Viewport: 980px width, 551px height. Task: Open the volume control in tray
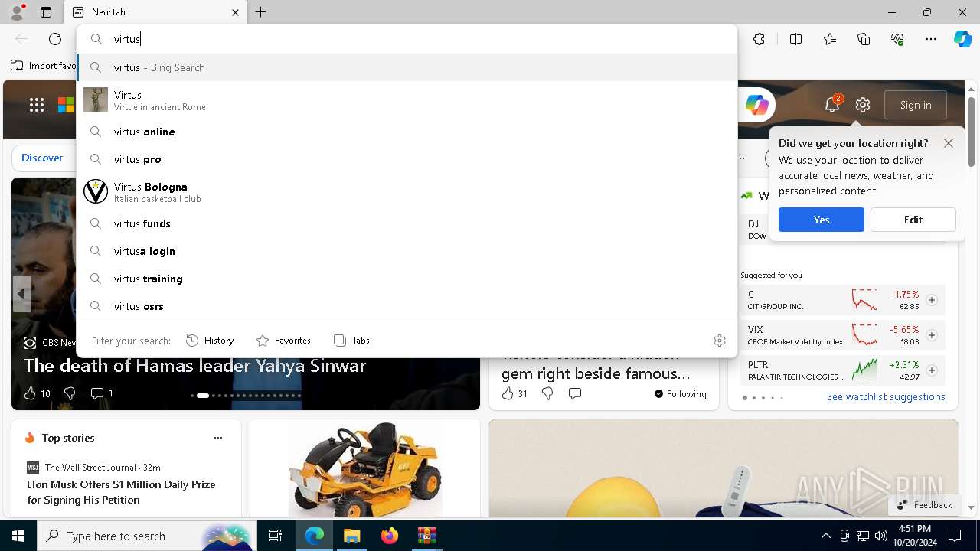point(880,536)
